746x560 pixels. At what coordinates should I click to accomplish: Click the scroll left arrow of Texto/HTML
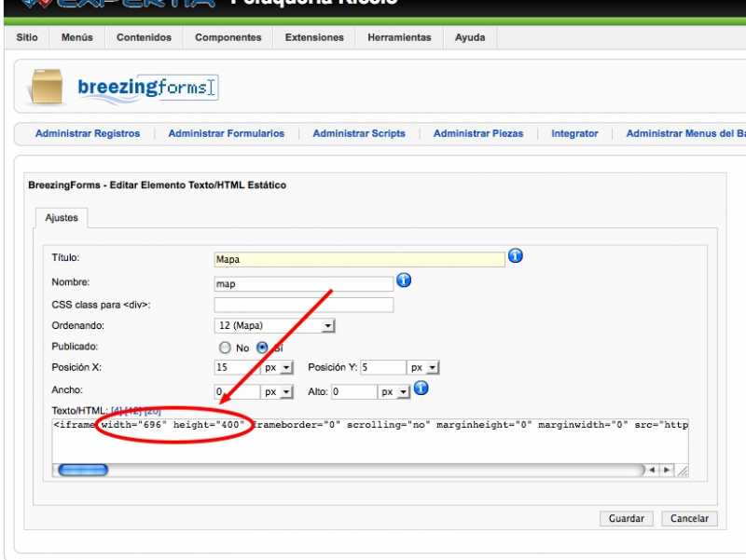(652, 471)
